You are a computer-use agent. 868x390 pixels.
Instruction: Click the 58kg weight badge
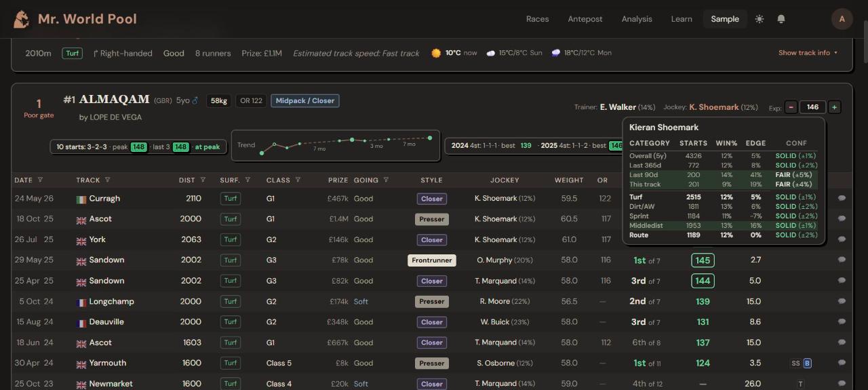point(218,100)
